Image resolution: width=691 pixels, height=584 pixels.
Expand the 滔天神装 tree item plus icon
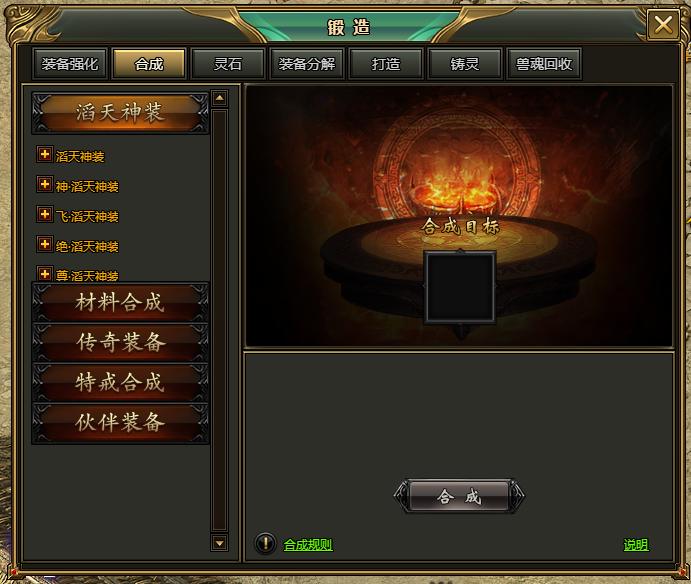tap(45, 155)
